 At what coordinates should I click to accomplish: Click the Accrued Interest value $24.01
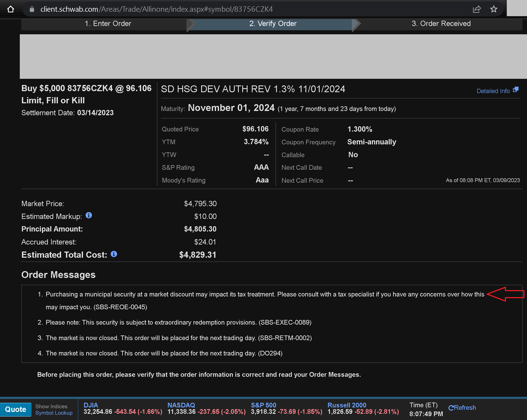point(205,242)
